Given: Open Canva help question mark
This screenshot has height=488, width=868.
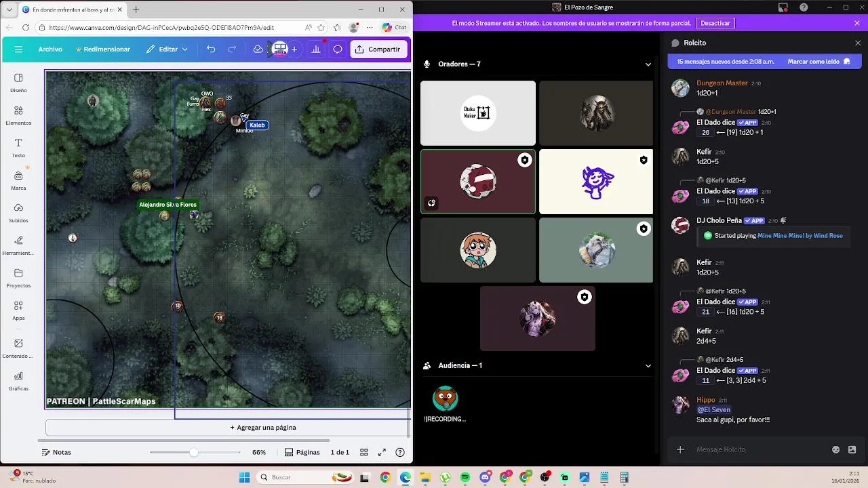Looking at the screenshot, I should click(x=400, y=452).
